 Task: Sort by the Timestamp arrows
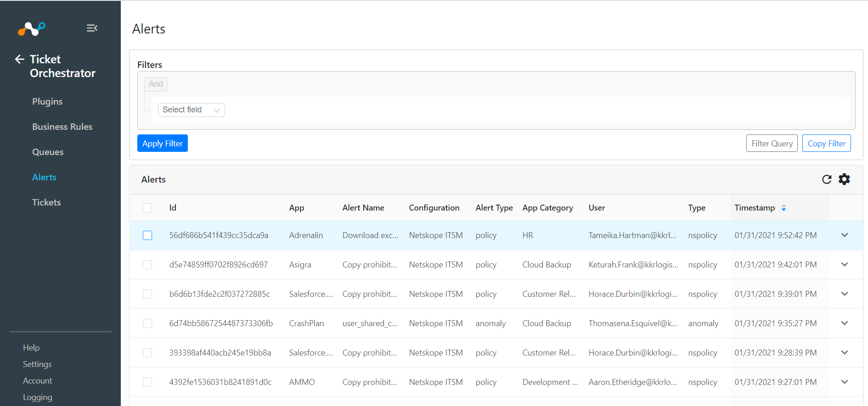(783, 208)
